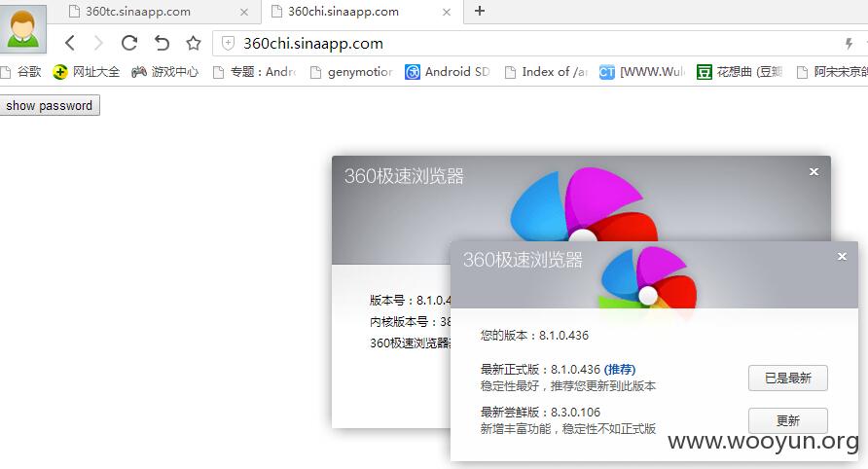Open the Index of /a bookmark

(545, 72)
